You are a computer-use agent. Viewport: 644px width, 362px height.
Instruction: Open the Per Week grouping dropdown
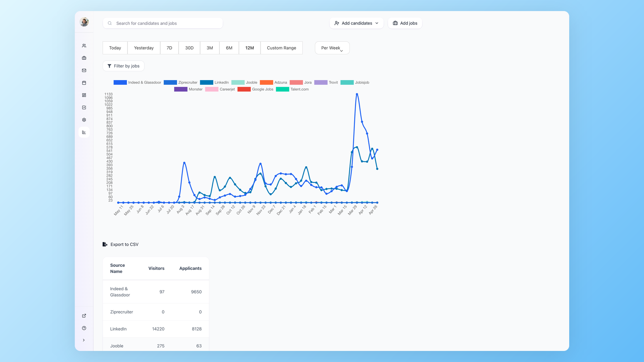(332, 48)
